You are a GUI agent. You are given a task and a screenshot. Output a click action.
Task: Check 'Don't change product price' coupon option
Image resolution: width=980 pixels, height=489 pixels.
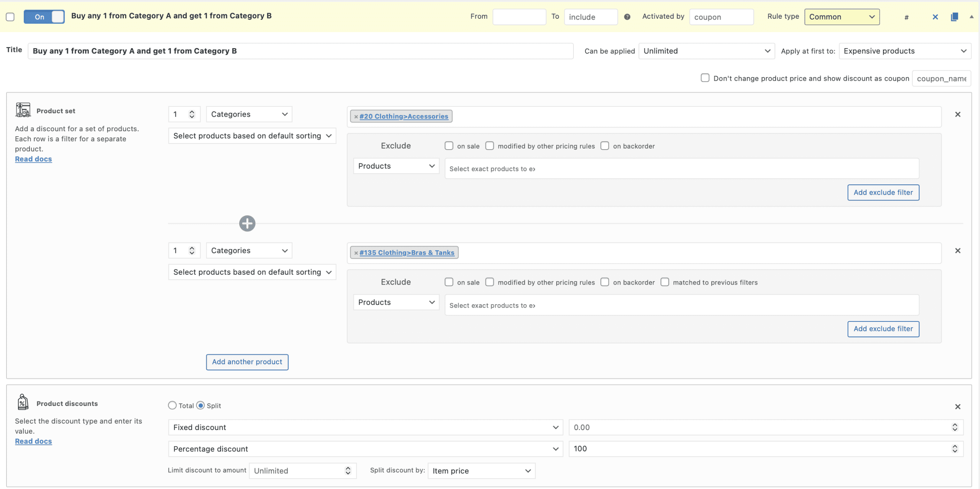point(705,78)
